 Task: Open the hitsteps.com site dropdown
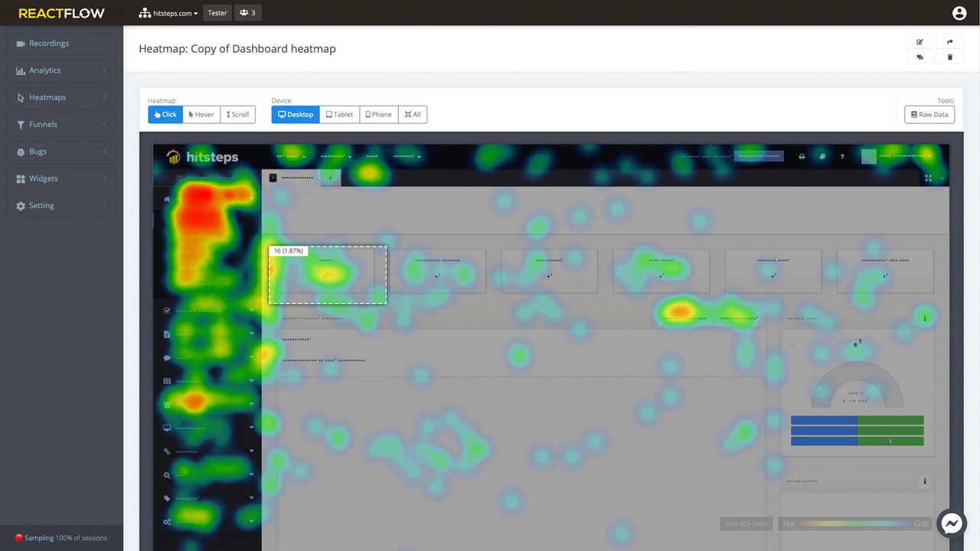click(168, 12)
